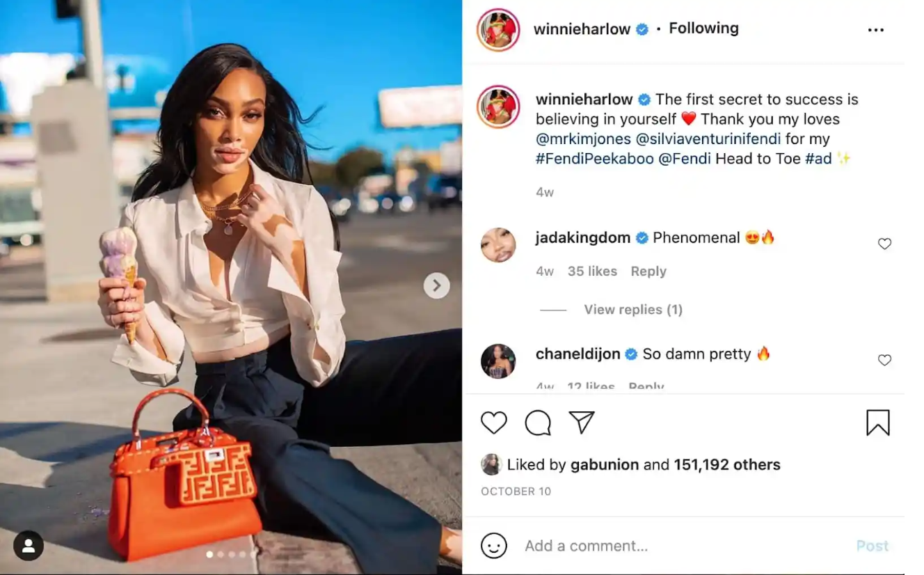Jump to second photo via carousel dot
The height and width of the screenshot is (575, 924).
coord(221,555)
